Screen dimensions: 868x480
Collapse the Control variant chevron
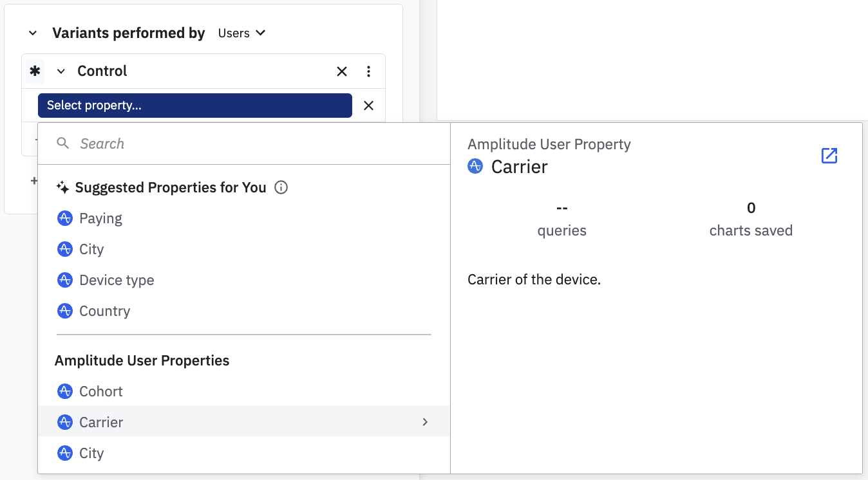[61, 71]
